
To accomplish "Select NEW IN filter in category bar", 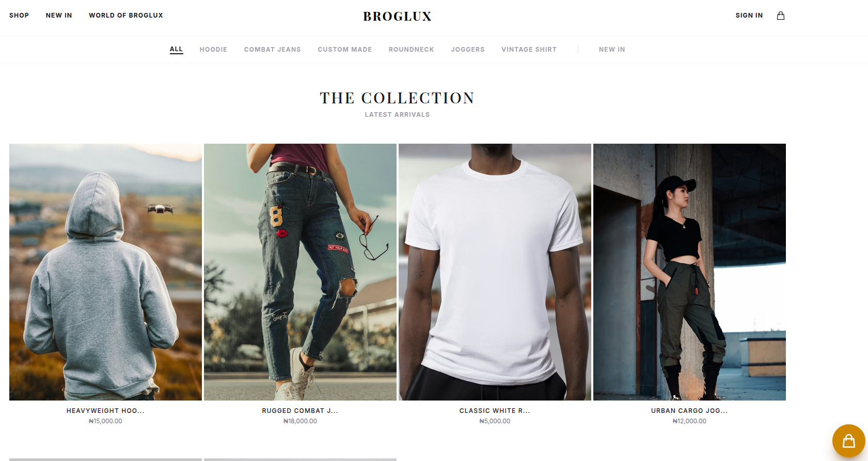I will (612, 50).
